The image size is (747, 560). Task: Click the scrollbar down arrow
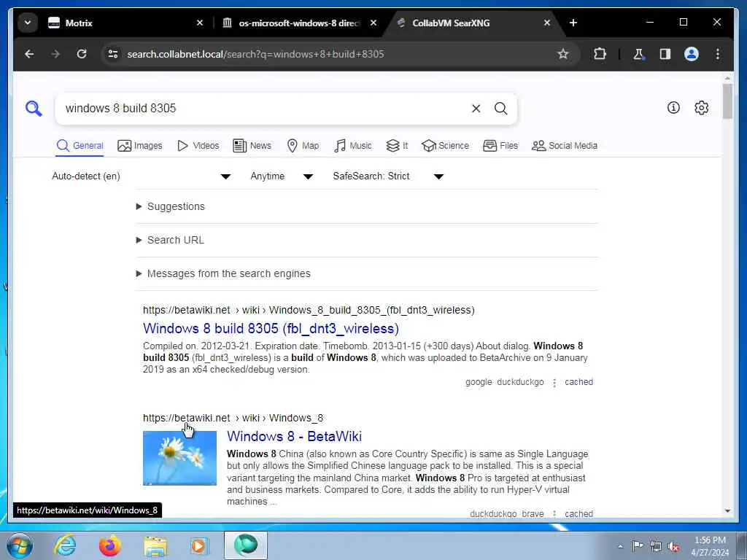[x=727, y=511]
